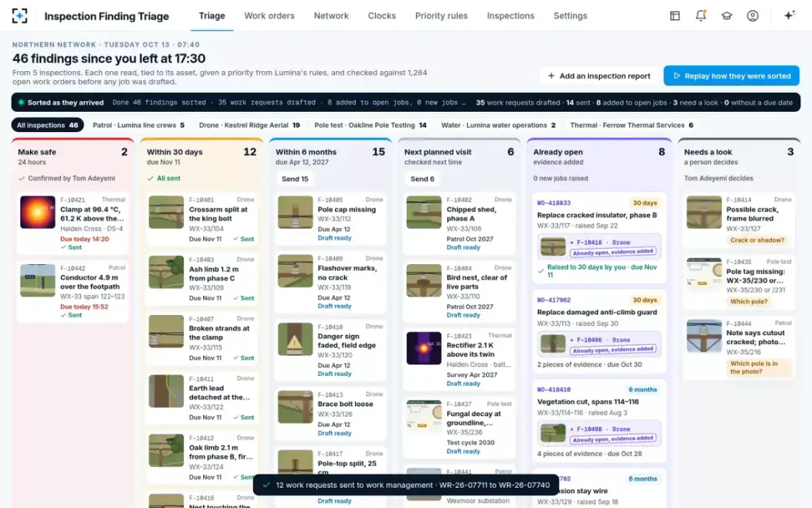Open the F-10410 danger sign thumbnail
This screenshot has width=812, height=508.
pos(295,339)
